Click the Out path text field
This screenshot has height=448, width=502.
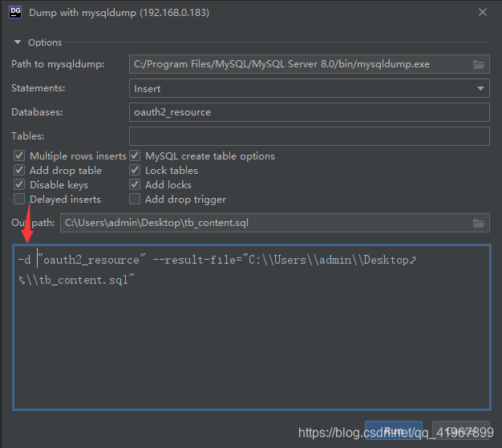[x=275, y=223]
